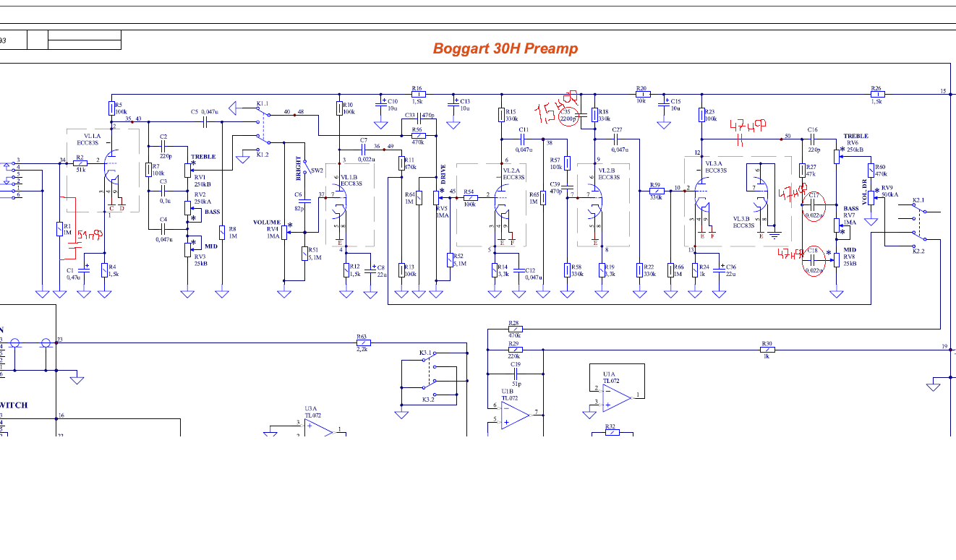Click the K1.1 relay contact label

coord(262,104)
